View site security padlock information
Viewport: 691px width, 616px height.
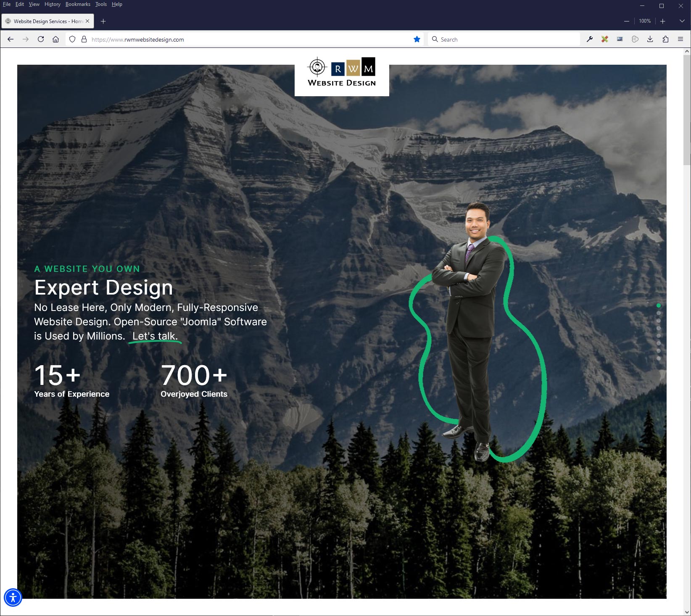coord(84,39)
